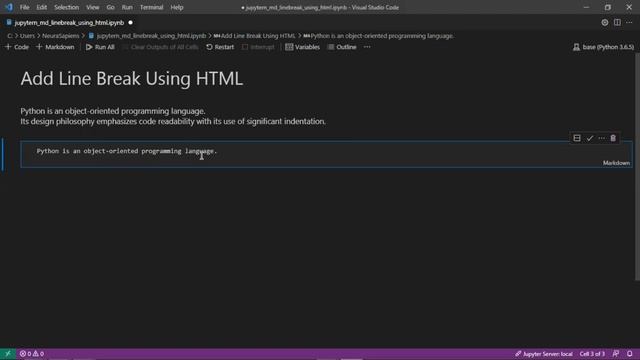Screen dimensions: 640x360
Task: Open the notebook toolbar overflow ellipsis
Action: click(x=367, y=47)
